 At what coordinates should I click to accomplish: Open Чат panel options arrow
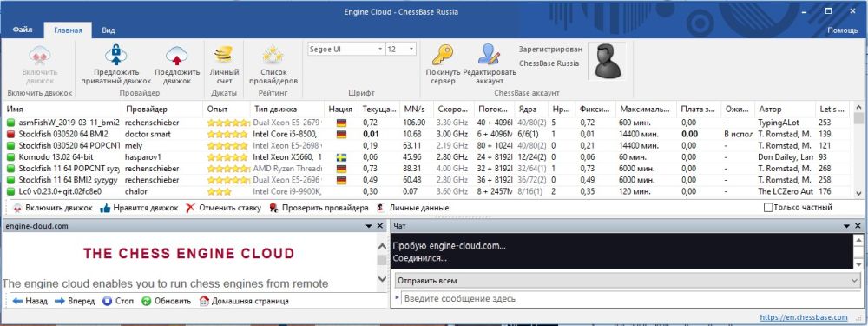(846, 226)
